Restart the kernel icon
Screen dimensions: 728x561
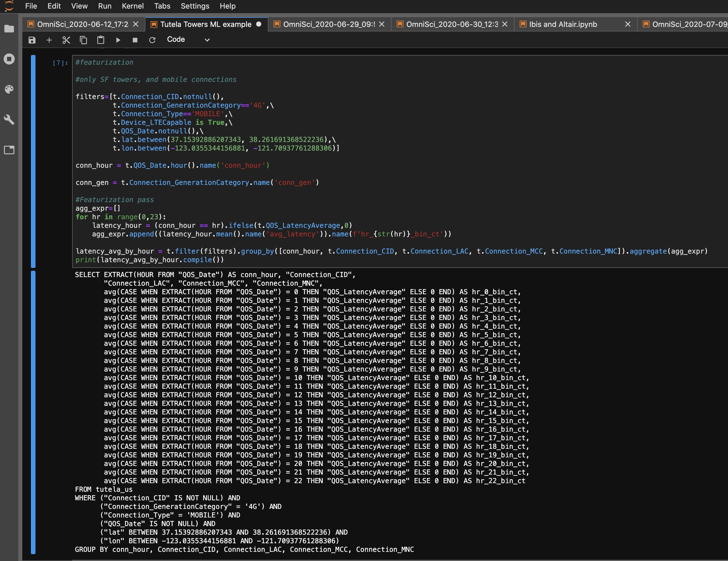[x=152, y=40]
